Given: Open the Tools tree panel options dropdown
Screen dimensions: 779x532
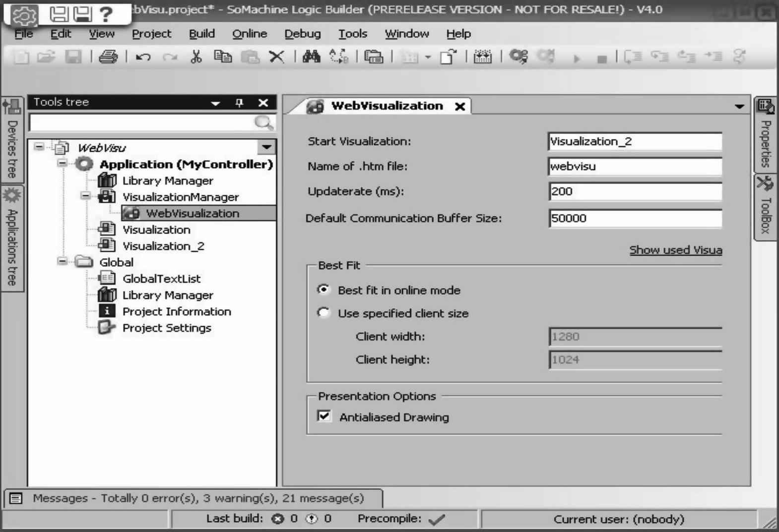Looking at the screenshot, I should tap(215, 103).
